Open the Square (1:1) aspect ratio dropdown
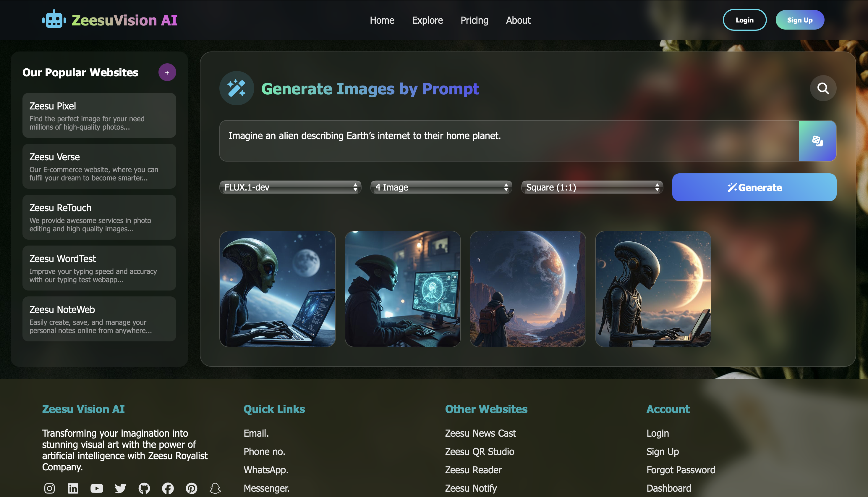This screenshot has height=497, width=868. coord(592,187)
